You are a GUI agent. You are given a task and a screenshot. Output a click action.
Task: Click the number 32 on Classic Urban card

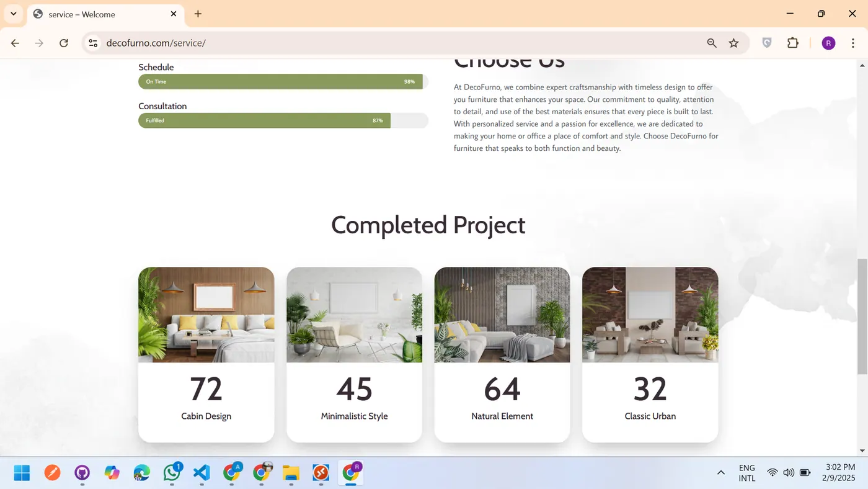[x=650, y=389]
